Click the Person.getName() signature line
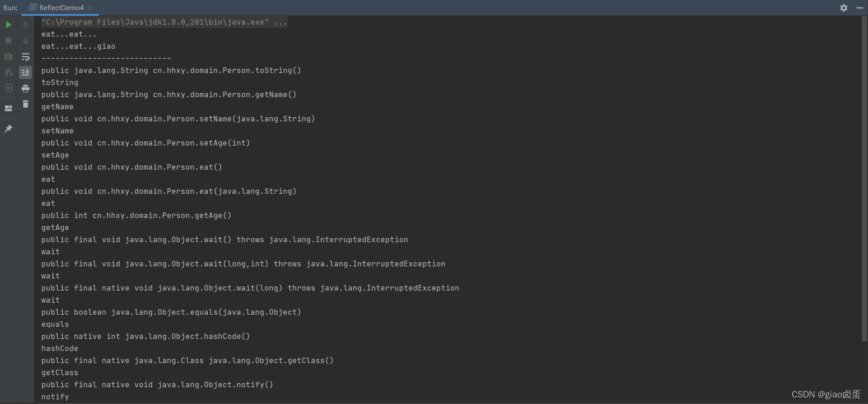868x404 pixels. tap(169, 94)
